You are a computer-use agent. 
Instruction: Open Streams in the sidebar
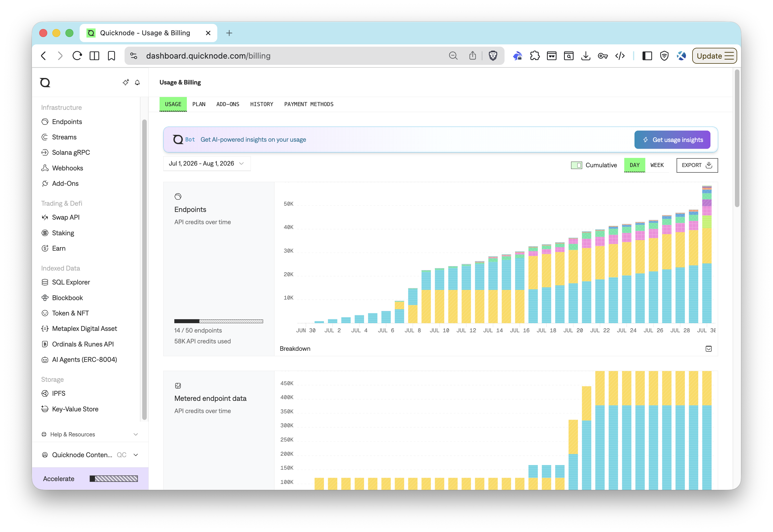64,137
